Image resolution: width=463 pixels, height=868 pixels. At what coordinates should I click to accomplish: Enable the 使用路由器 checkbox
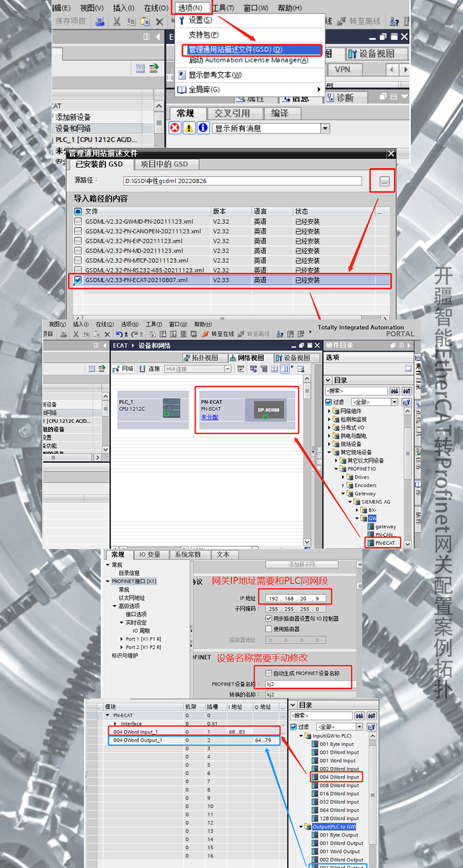click(269, 628)
